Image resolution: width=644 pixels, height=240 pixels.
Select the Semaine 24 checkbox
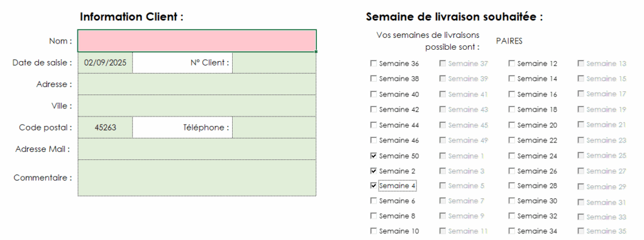[511, 156]
